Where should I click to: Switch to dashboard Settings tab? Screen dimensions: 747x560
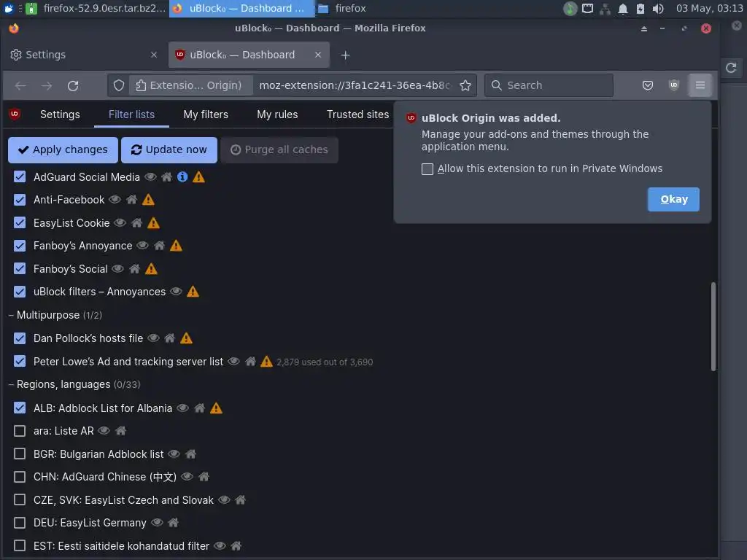(x=60, y=114)
